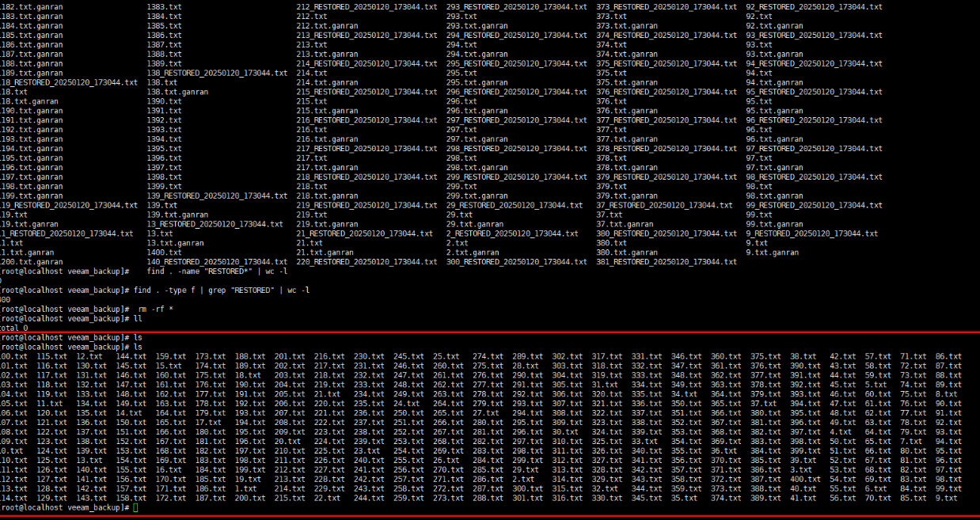The height and width of the screenshot is (520, 980).
Task: Select file 300_RESTORED_20250120_173044.txt
Action: (516, 262)
